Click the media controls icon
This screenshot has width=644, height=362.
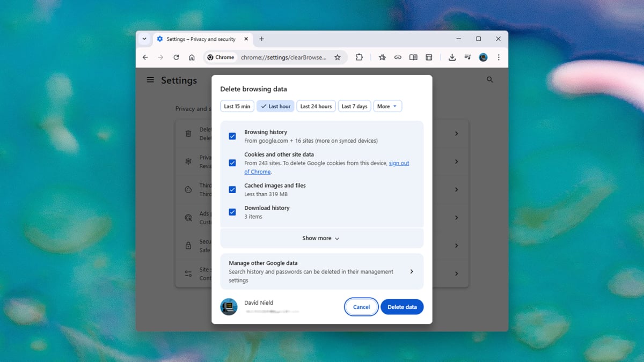coord(467,57)
